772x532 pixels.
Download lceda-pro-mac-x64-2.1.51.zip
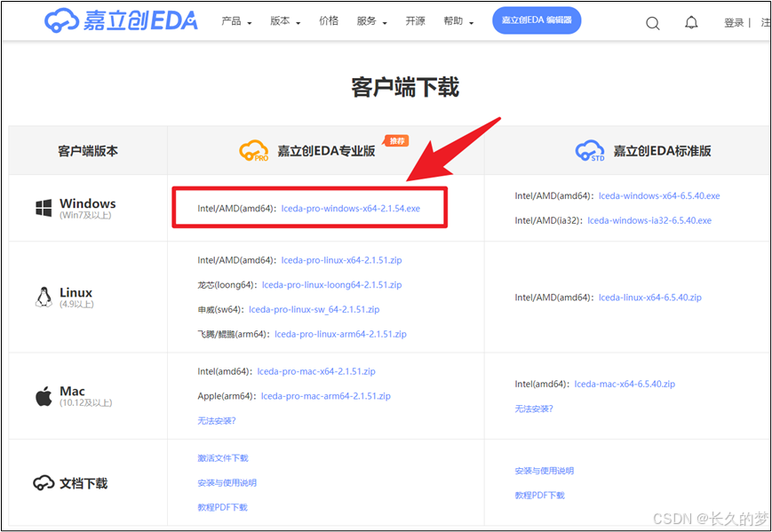point(316,371)
